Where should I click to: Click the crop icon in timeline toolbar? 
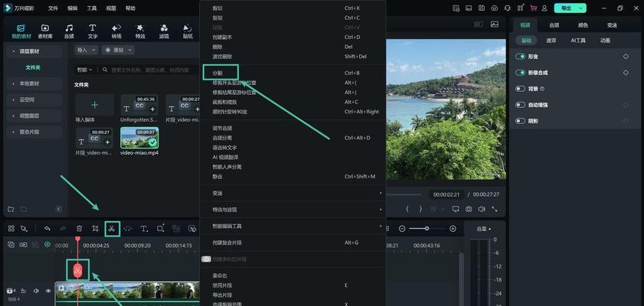point(96,229)
